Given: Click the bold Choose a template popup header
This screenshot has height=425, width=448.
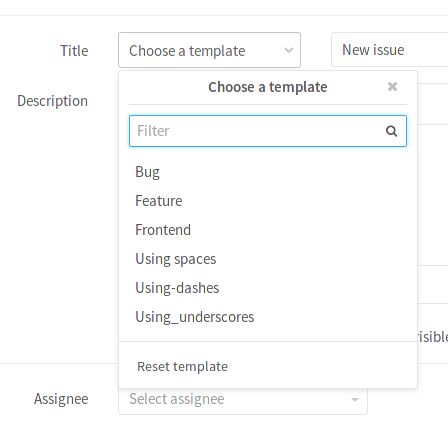Looking at the screenshot, I should click(268, 87).
